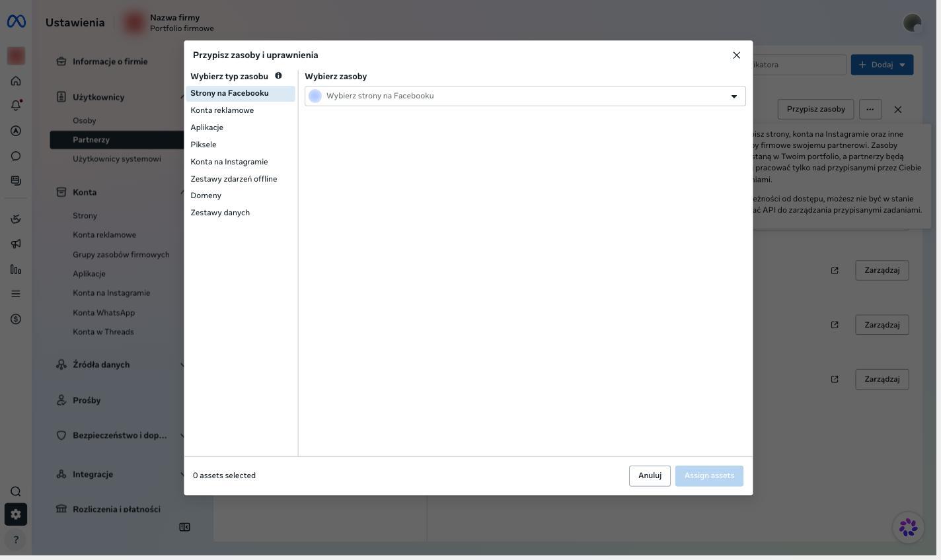Open the Wybierz strony na Facebooku dropdown
941x560 pixels.
pos(525,96)
